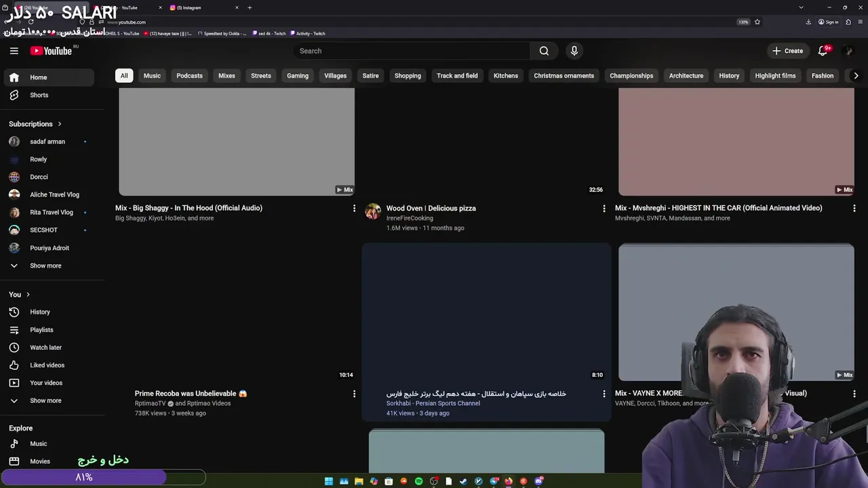Screen dimensions: 868x488
Task: Open Windows Start menu
Action: (x=329, y=481)
